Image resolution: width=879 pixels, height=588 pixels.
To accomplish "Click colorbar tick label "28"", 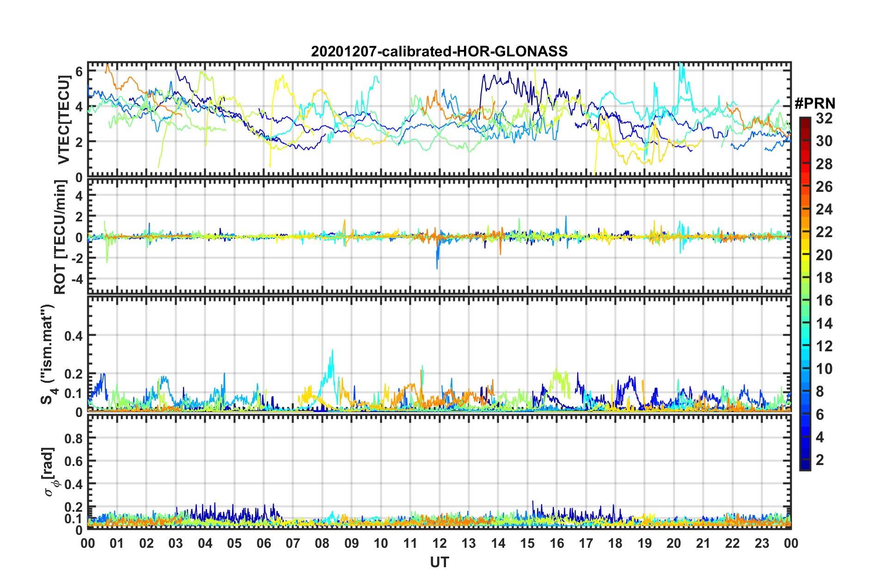I will pos(824,164).
